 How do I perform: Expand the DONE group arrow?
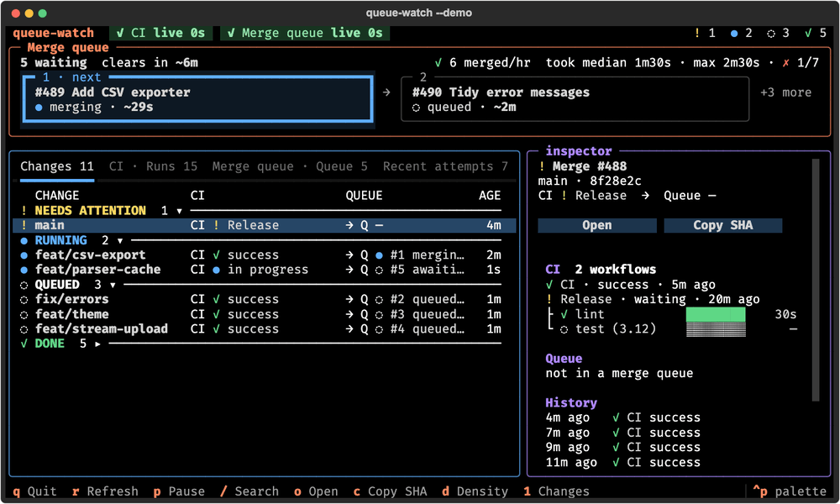point(97,344)
